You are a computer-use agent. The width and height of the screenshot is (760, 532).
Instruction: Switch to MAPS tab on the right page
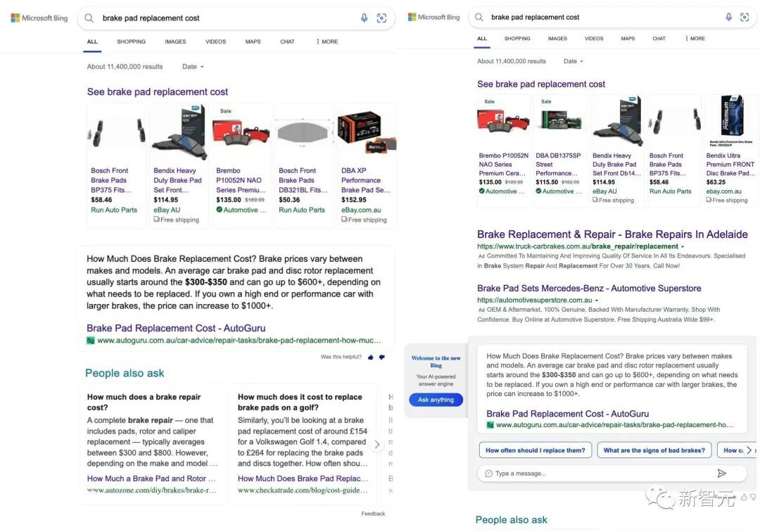pyautogui.click(x=628, y=39)
